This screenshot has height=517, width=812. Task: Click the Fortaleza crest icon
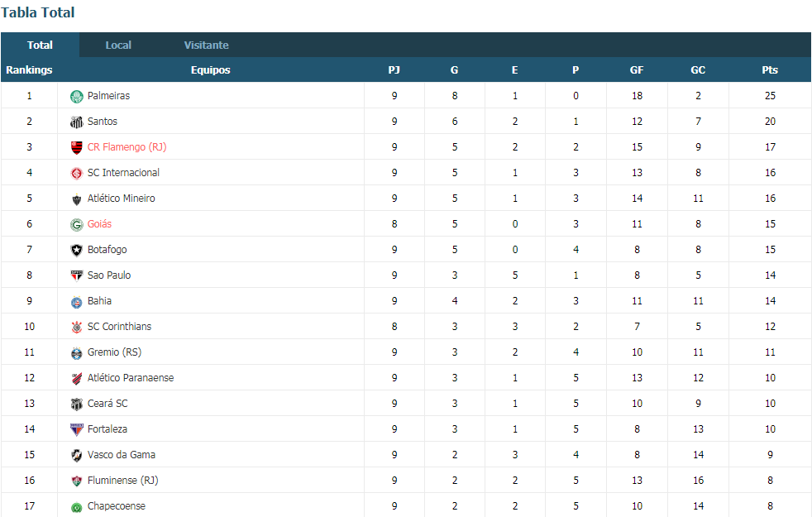click(x=77, y=430)
